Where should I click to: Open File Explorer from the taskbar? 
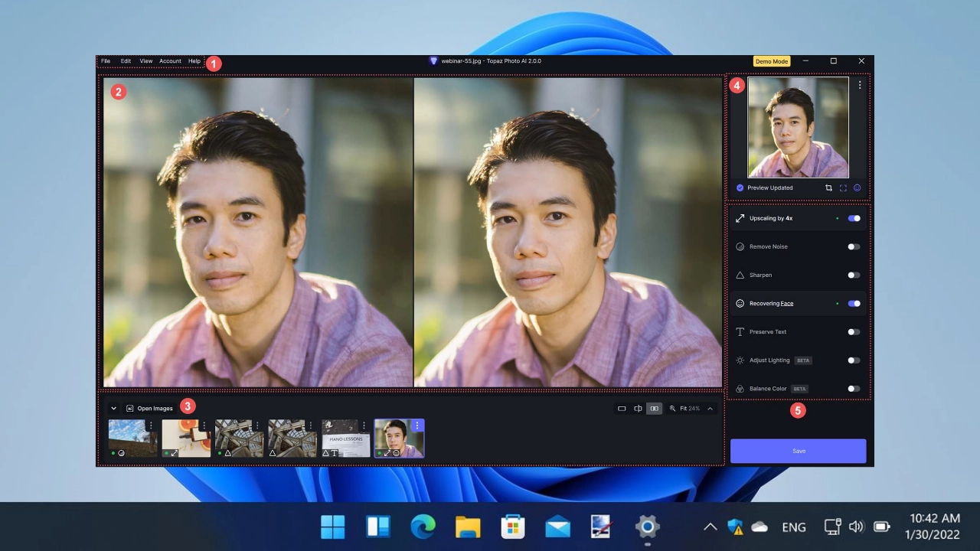[x=467, y=527]
